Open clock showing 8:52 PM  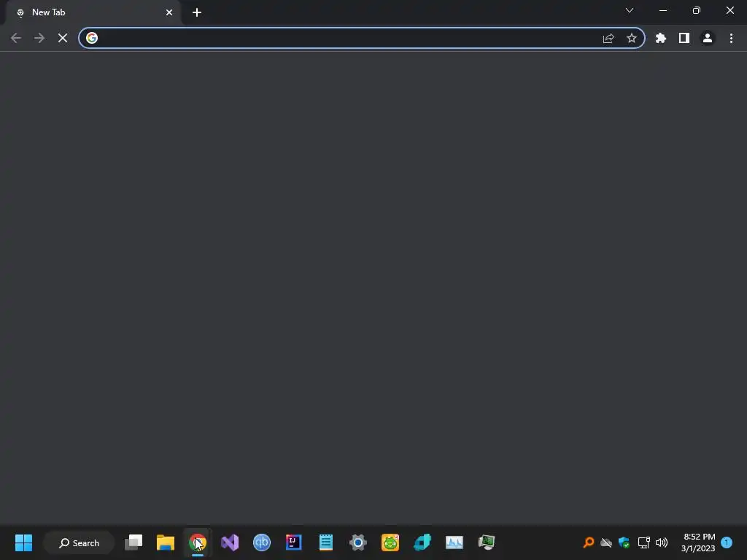coord(698,542)
